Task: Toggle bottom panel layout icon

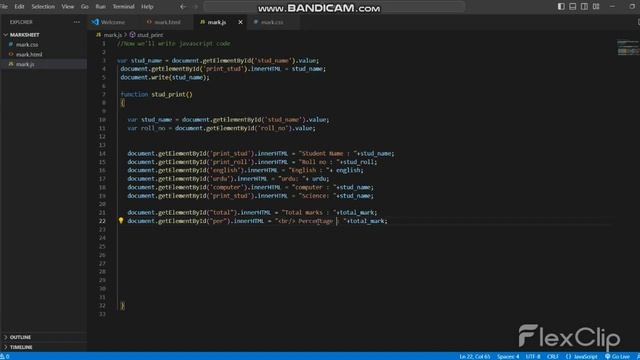Action: [x=573, y=7]
